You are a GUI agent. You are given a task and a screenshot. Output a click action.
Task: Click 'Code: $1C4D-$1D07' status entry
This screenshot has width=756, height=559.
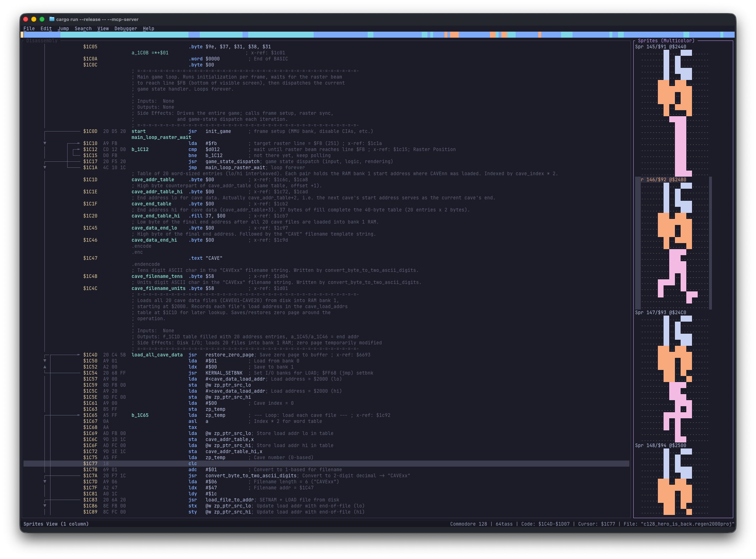(x=545, y=524)
